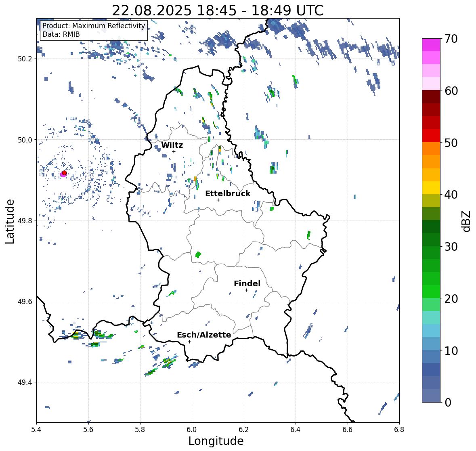This screenshot has height=451, width=476.
Task: Click the orange colorbar segment below 50
Action: [x=431, y=149]
